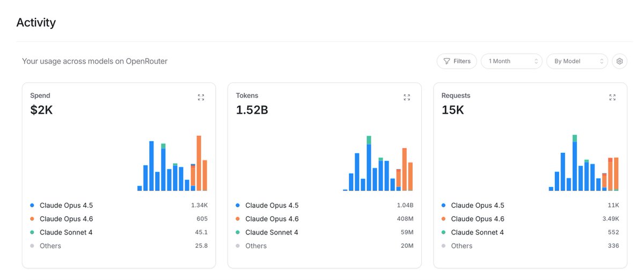Open the By Model grouping dropdown

coord(577,61)
